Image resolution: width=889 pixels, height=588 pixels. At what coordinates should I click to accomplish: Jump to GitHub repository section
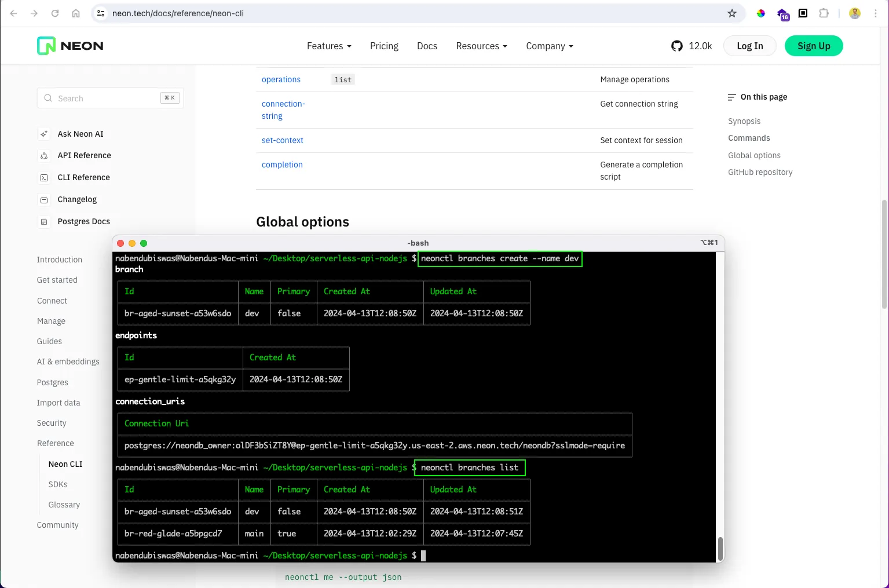(x=760, y=172)
